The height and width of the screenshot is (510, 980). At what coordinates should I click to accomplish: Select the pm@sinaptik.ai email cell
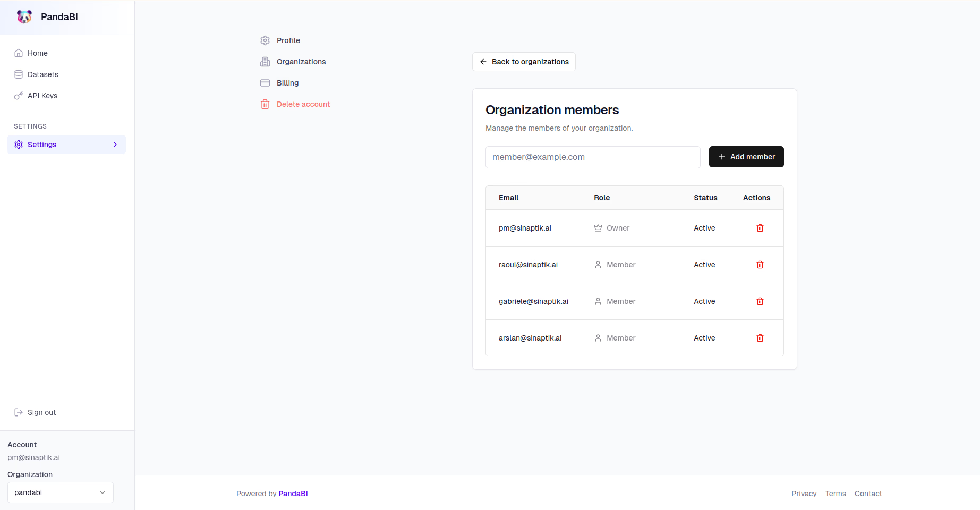525,228
